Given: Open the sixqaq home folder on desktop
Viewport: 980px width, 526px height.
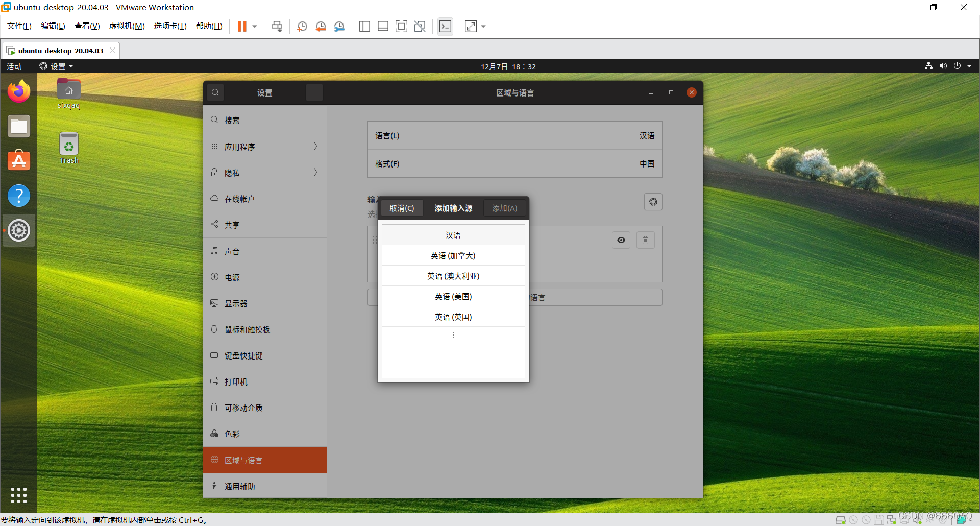Looking at the screenshot, I should click(x=69, y=94).
